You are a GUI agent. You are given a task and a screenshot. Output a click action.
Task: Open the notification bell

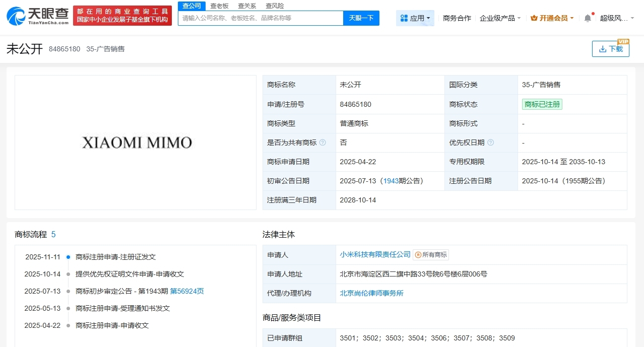[587, 17]
